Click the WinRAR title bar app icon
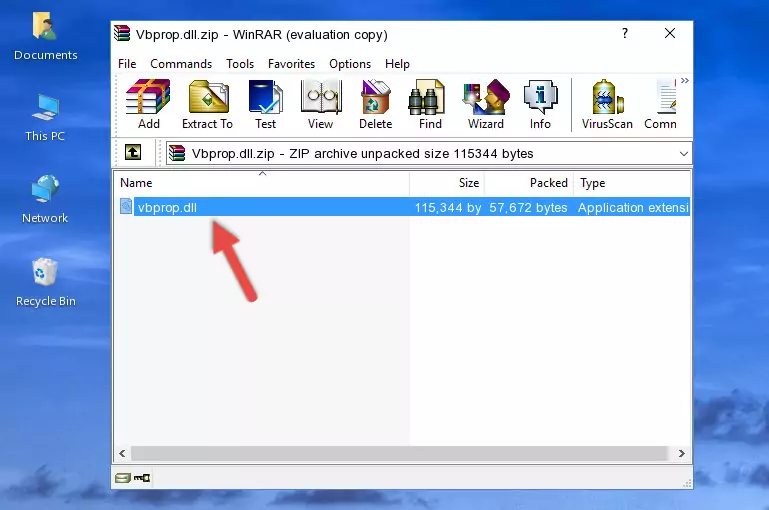The width and height of the screenshot is (769, 510). 122,33
